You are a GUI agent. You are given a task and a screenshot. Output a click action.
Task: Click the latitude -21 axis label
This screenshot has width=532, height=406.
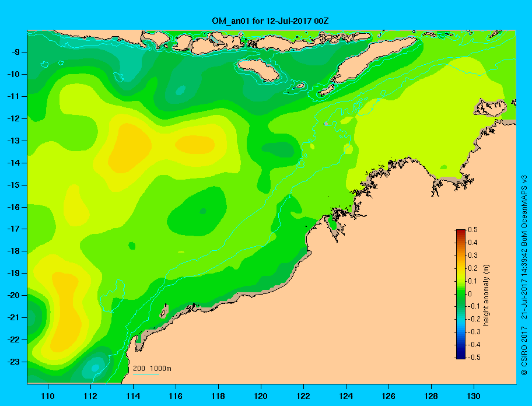coord(13,317)
